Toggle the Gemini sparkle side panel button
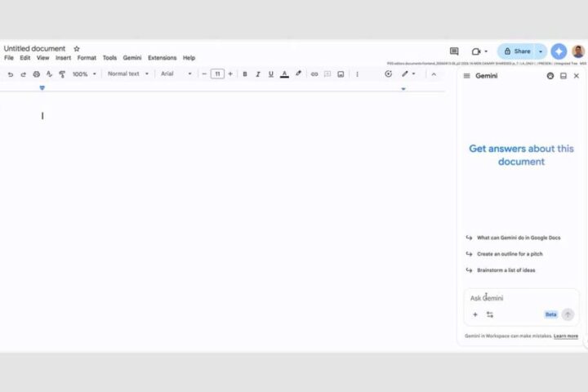 coord(559,51)
